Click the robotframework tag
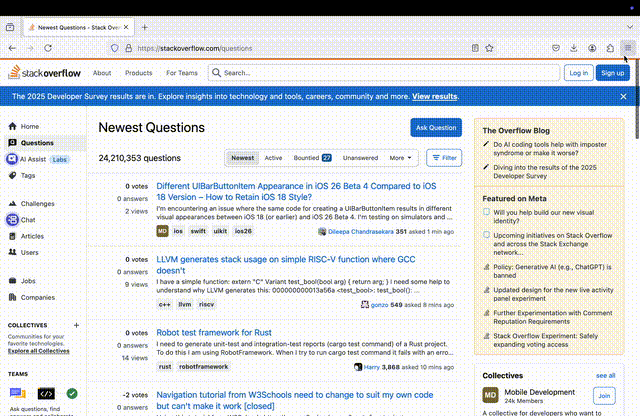 (203, 367)
